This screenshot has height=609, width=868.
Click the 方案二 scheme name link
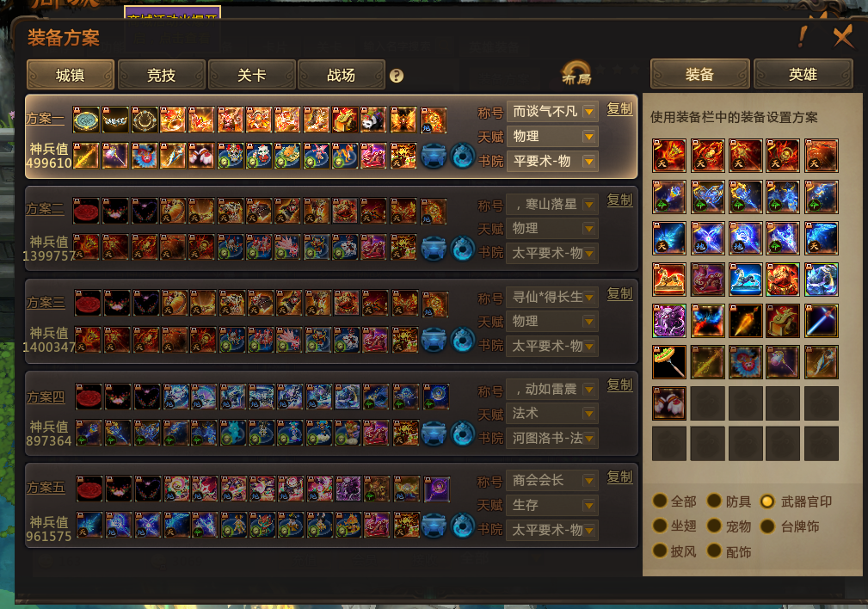45,209
